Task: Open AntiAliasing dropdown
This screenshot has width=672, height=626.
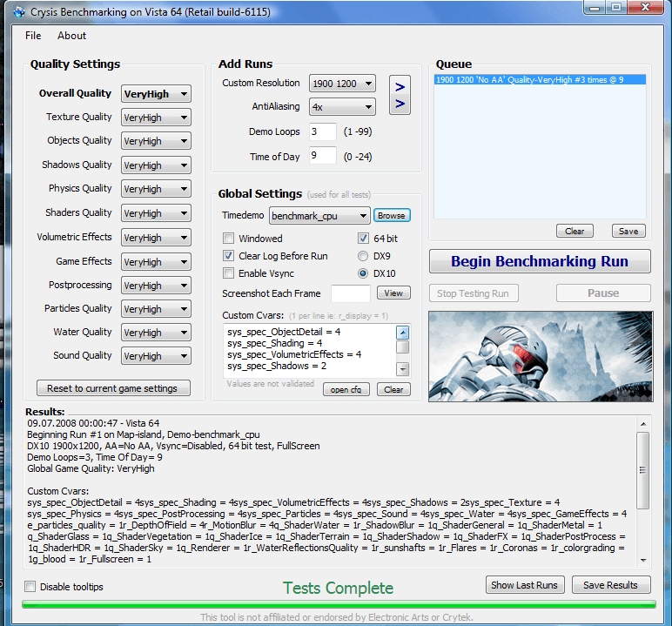Action: (342, 107)
